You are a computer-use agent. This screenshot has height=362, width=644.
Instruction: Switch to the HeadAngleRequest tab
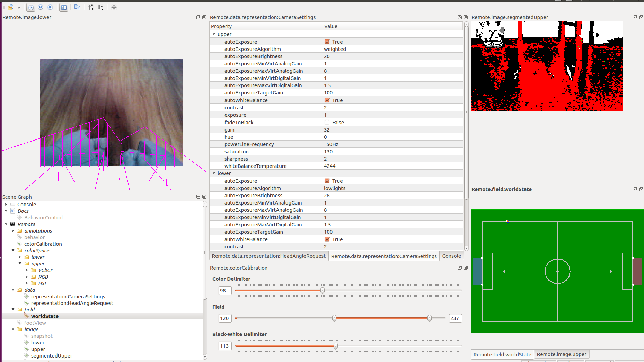coord(268,256)
